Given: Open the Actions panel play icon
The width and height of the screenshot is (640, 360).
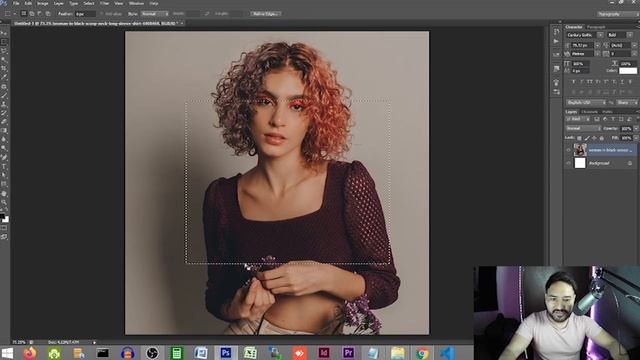Looking at the screenshot, I should pyautogui.click(x=556, y=41).
